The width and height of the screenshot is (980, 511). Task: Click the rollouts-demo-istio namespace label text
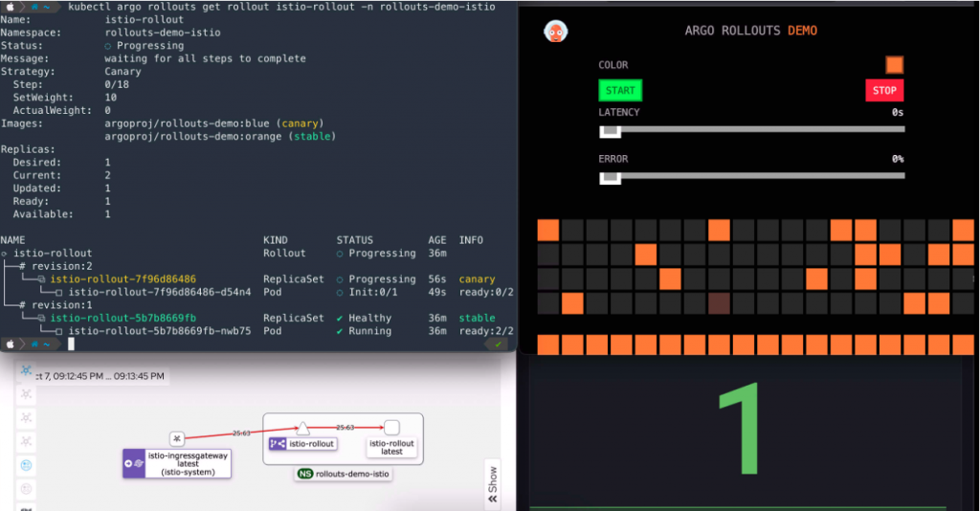[352, 474]
